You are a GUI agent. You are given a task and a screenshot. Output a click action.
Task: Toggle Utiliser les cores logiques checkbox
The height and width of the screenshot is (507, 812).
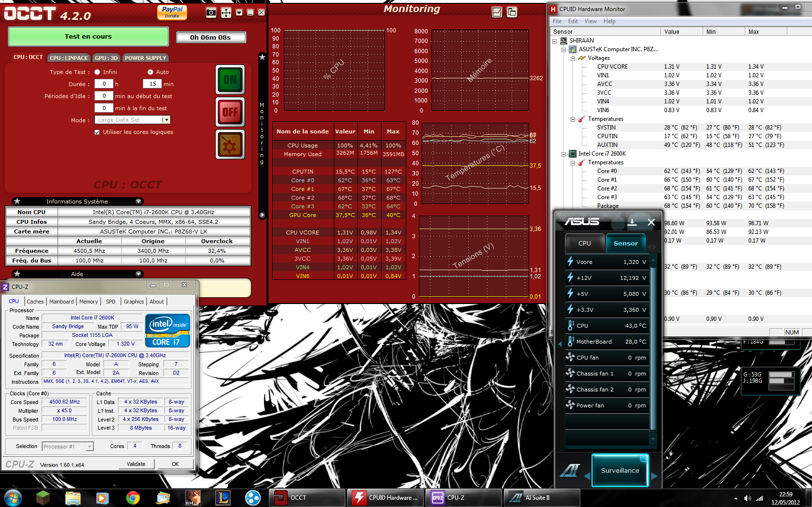97,132
